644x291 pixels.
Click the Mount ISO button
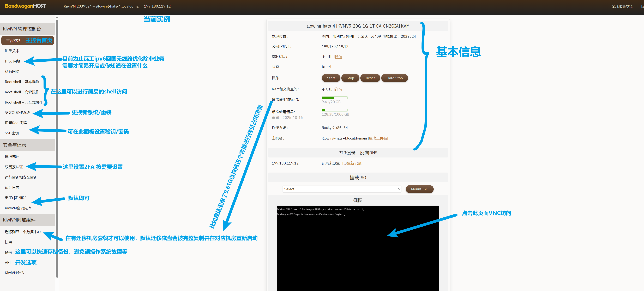(x=419, y=189)
